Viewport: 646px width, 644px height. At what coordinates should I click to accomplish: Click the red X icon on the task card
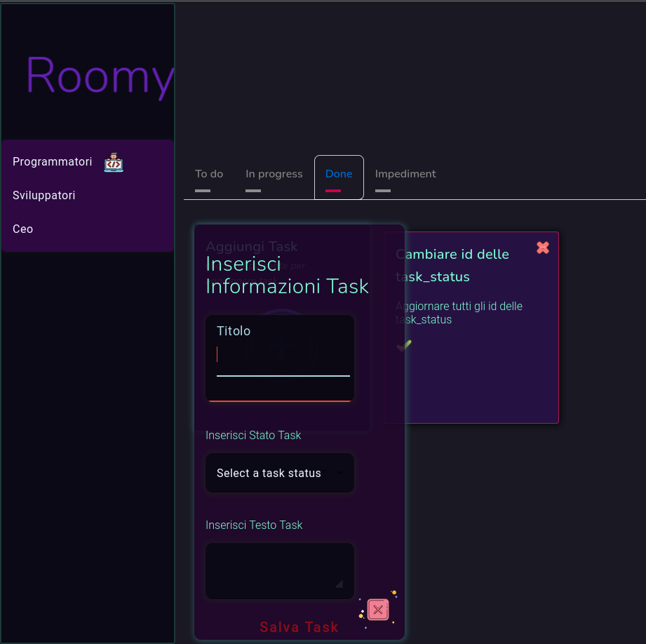(x=542, y=247)
